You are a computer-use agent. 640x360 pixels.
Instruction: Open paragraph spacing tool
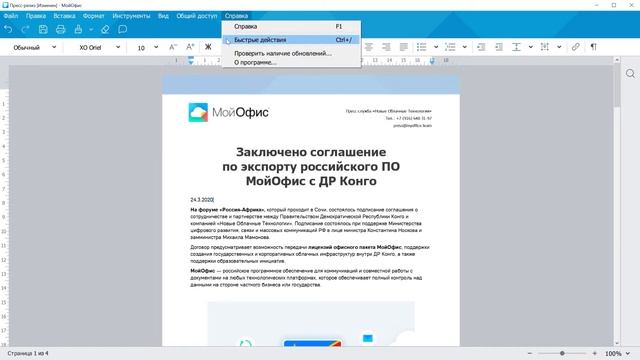click(544, 47)
